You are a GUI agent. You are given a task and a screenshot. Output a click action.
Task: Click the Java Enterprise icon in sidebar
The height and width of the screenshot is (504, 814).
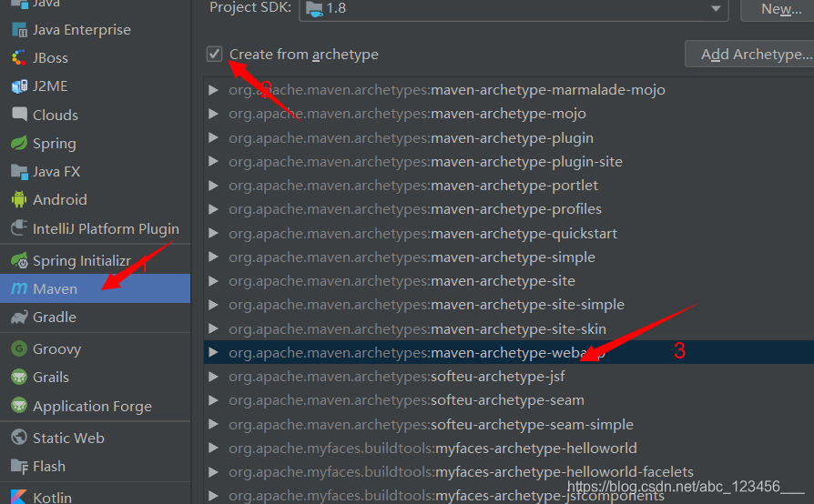click(x=19, y=30)
